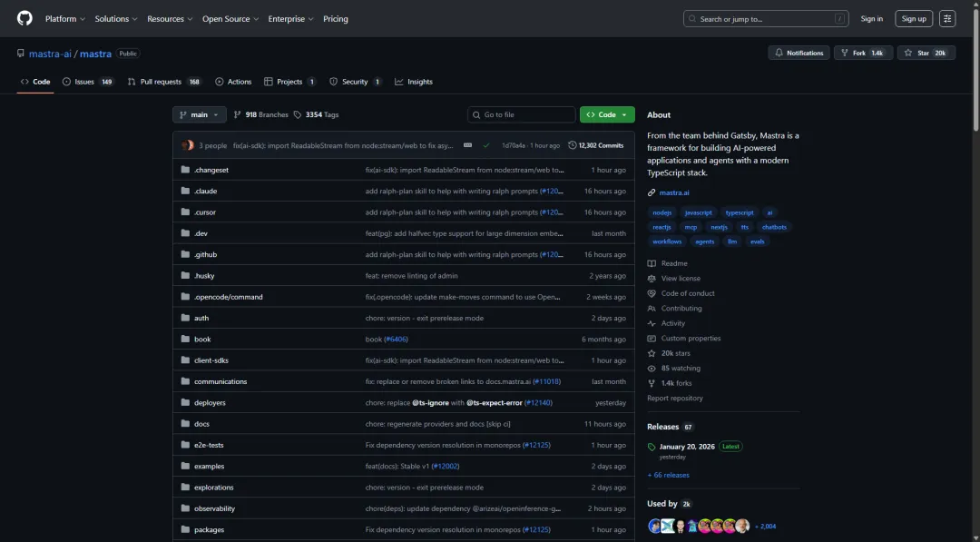The width and height of the screenshot is (980, 542).
Task: Click the fork icon beside 1.4k forks
Action: pyautogui.click(x=652, y=383)
